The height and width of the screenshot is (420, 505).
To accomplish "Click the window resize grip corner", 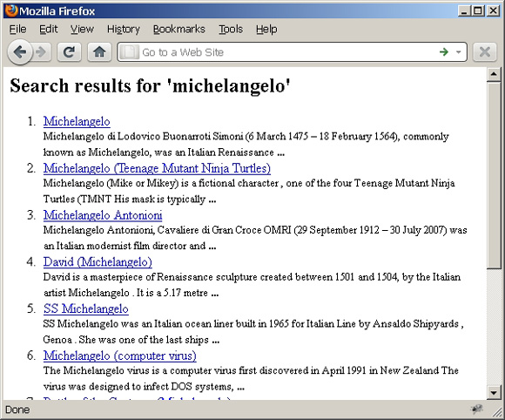I will (x=497, y=411).
